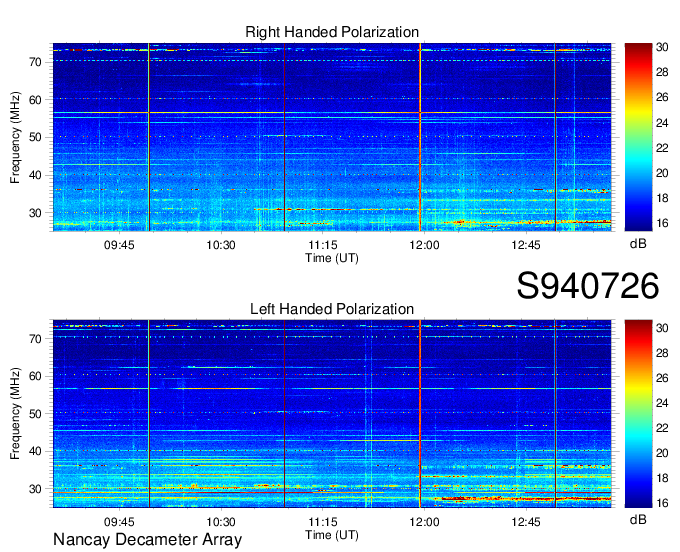This screenshot has width=680, height=552.
Task: Click the "Nancay Decameter Array" caption
Action: point(147,540)
